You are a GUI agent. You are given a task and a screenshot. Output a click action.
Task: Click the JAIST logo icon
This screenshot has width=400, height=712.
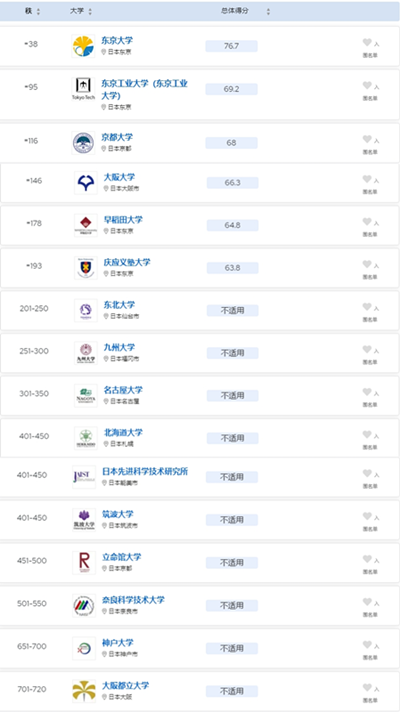pos(84,477)
